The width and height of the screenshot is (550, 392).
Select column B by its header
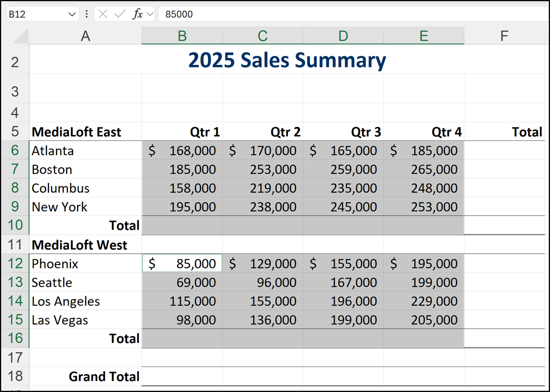pos(182,36)
